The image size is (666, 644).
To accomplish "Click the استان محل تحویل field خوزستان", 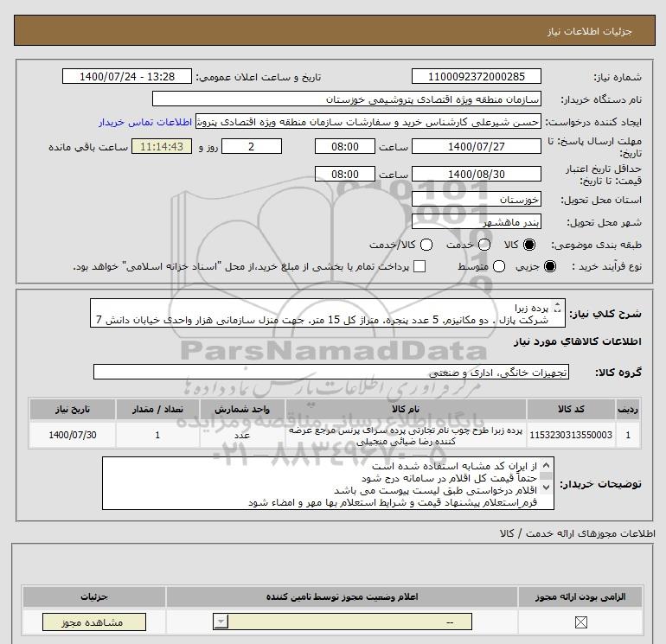I will 476,199.
